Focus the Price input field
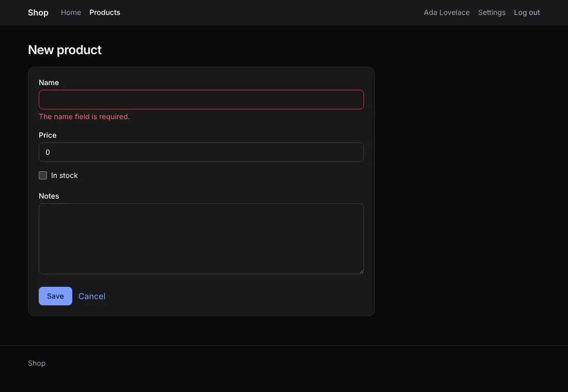This screenshot has width=568, height=392. tap(201, 152)
